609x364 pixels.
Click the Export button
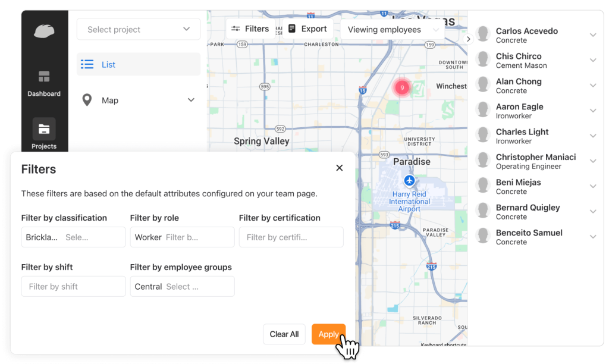point(307,29)
